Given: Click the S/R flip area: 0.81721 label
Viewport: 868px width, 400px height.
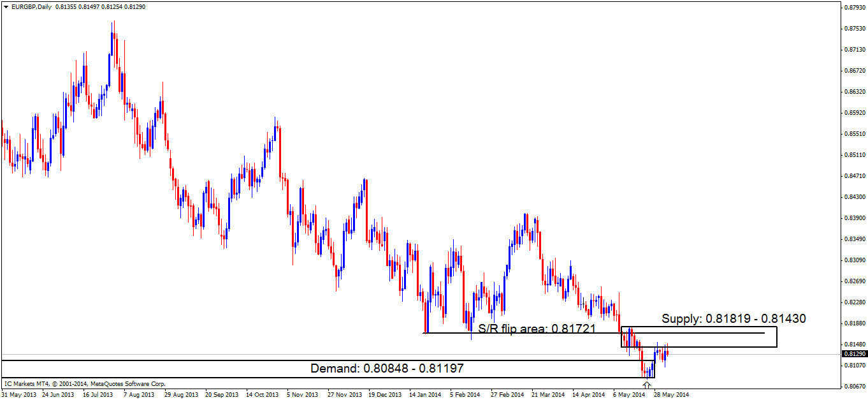Looking at the screenshot, I should [x=537, y=330].
